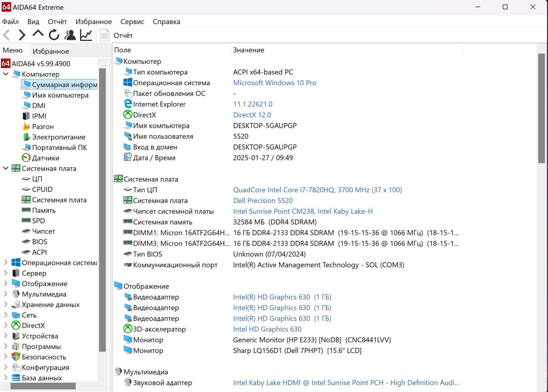
Task: Click the Портативный ПК laptop icon
Action: [26, 147]
